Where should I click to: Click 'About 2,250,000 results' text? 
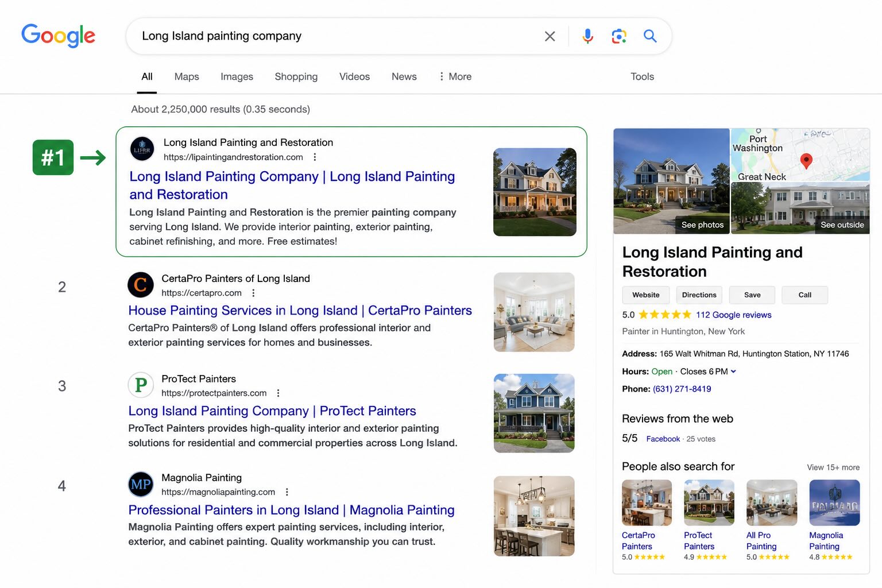tap(220, 109)
